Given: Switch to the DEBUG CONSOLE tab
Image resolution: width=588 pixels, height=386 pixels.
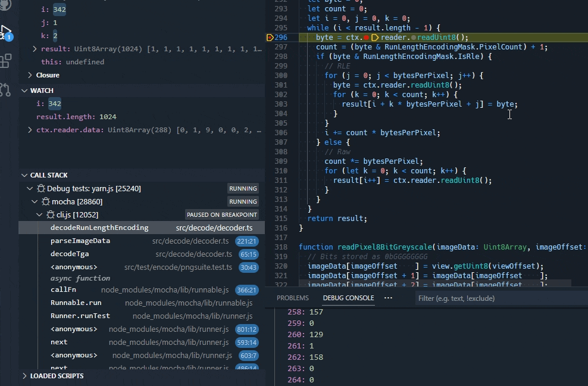Looking at the screenshot, I should [348, 298].
